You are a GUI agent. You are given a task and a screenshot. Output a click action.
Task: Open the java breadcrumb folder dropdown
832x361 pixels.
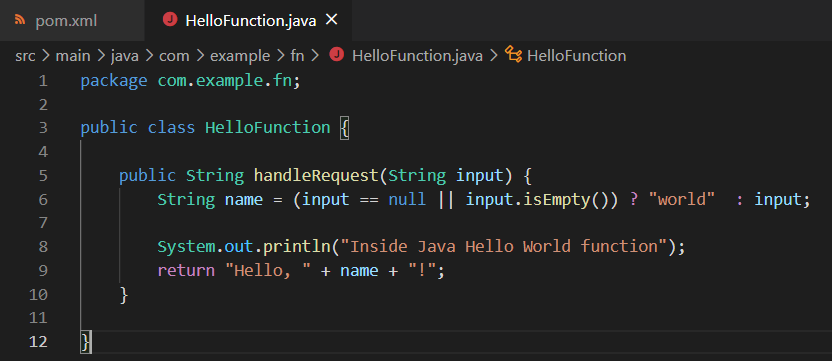coord(125,56)
